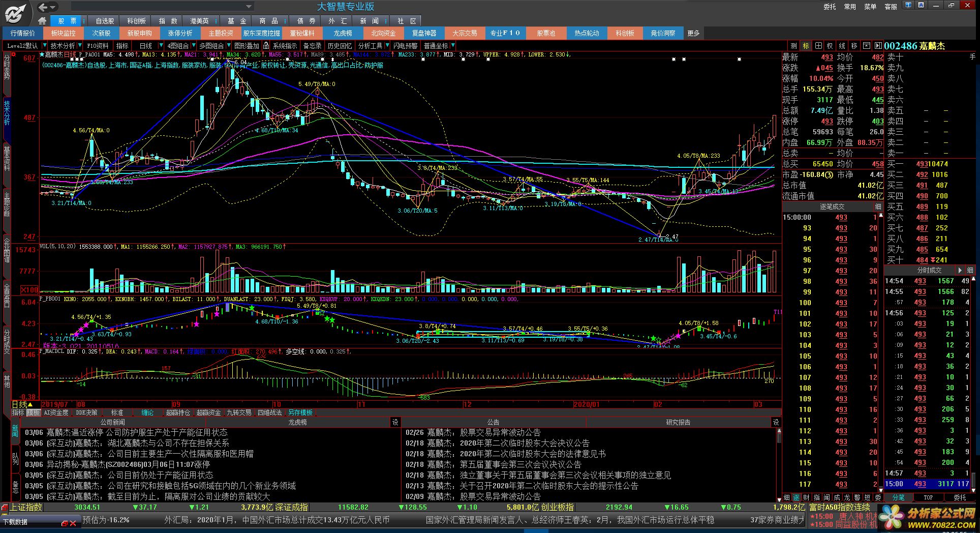Select the 缠论 template
Viewport: 980px width, 533px height.
[x=147, y=413]
